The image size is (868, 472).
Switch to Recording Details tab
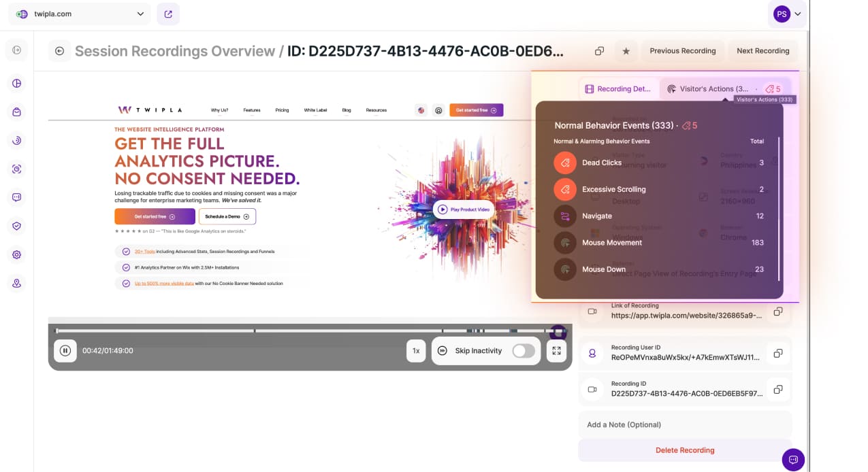[x=620, y=89]
